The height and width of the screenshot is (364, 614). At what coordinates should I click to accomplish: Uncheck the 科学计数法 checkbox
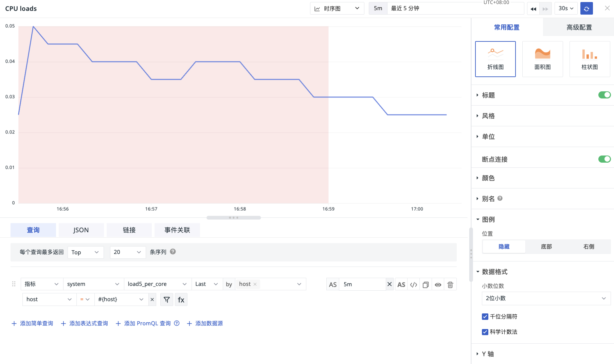point(485,332)
